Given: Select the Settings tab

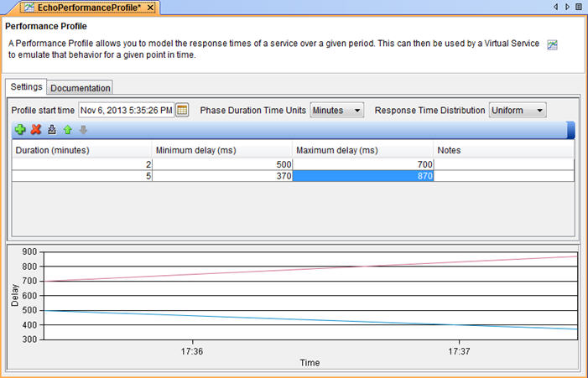Looking at the screenshot, I should coord(26,86).
